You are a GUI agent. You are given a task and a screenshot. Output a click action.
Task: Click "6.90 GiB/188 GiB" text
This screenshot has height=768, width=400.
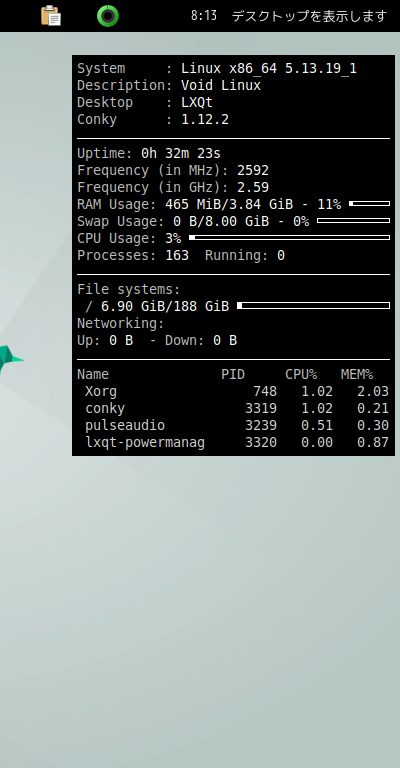(x=165, y=307)
